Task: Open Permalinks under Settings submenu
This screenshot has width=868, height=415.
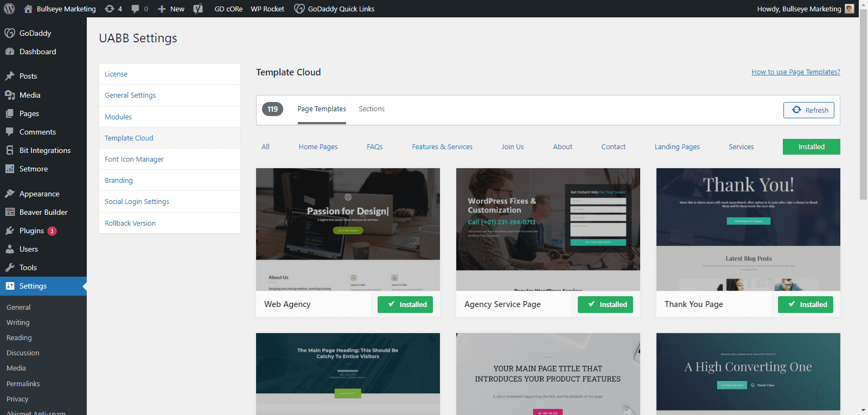Action: (23, 384)
